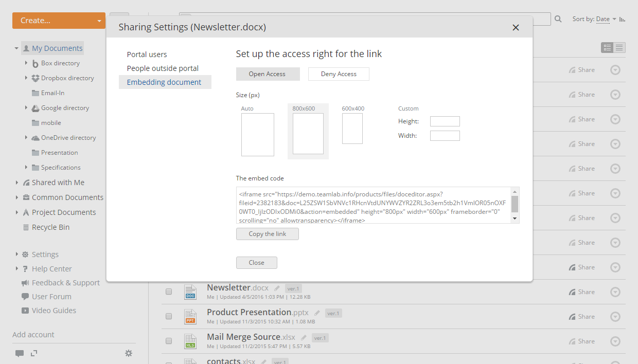Open Project Documents
Image resolution: width=638 pixels, height=364 pixels.
click(64, 212)
